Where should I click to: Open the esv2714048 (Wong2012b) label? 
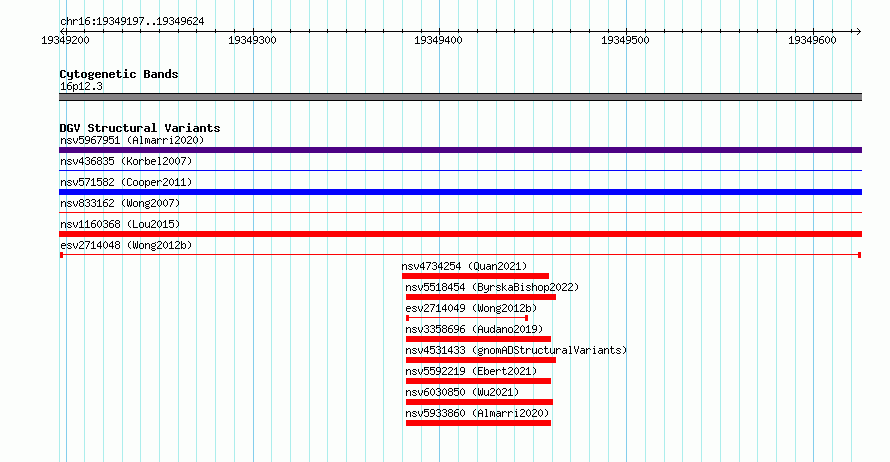coord(126,245)
